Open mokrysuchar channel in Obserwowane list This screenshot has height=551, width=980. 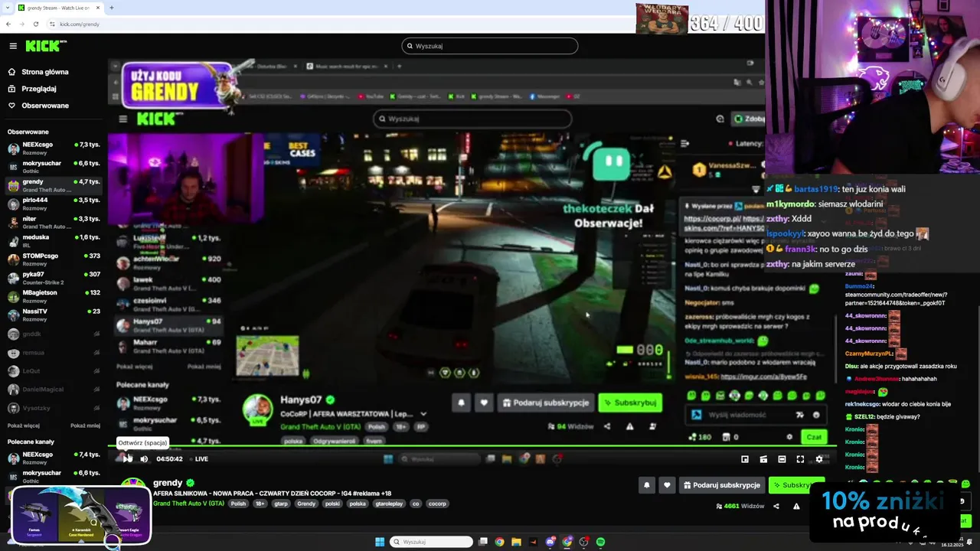[54, 166]
